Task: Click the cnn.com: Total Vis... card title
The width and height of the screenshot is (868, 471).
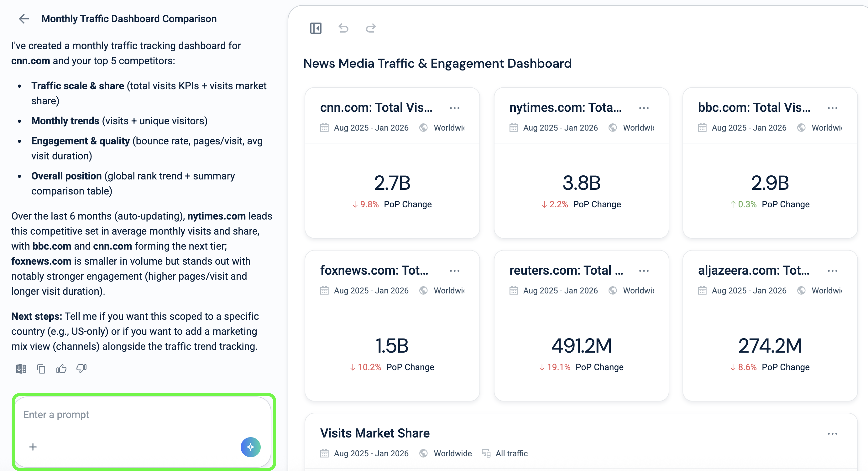Action: pos(376,107)
